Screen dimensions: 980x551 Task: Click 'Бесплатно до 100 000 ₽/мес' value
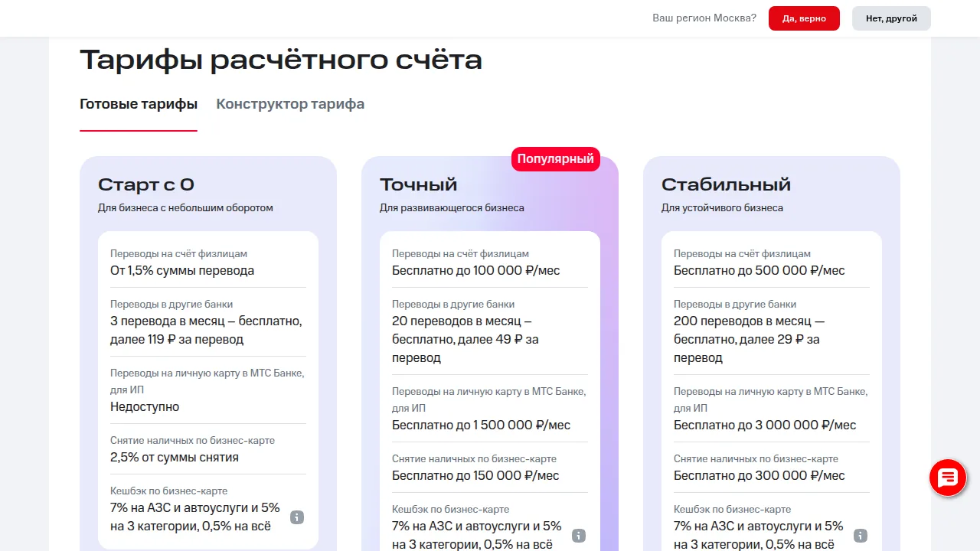[x=478, y=270]
